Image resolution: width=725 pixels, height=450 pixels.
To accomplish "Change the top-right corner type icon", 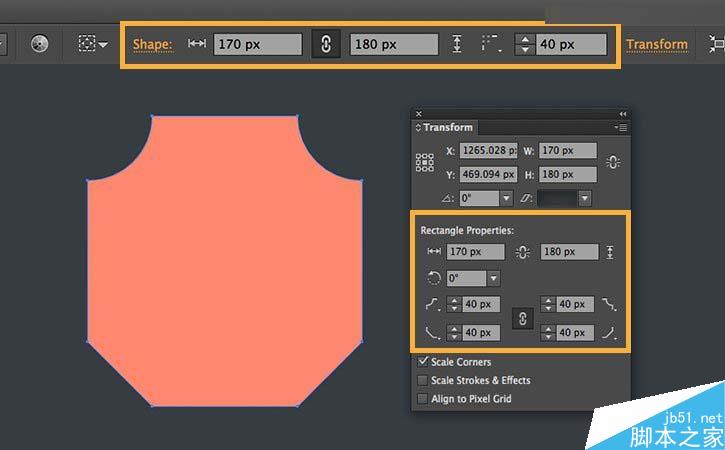I will coord(609,305).
